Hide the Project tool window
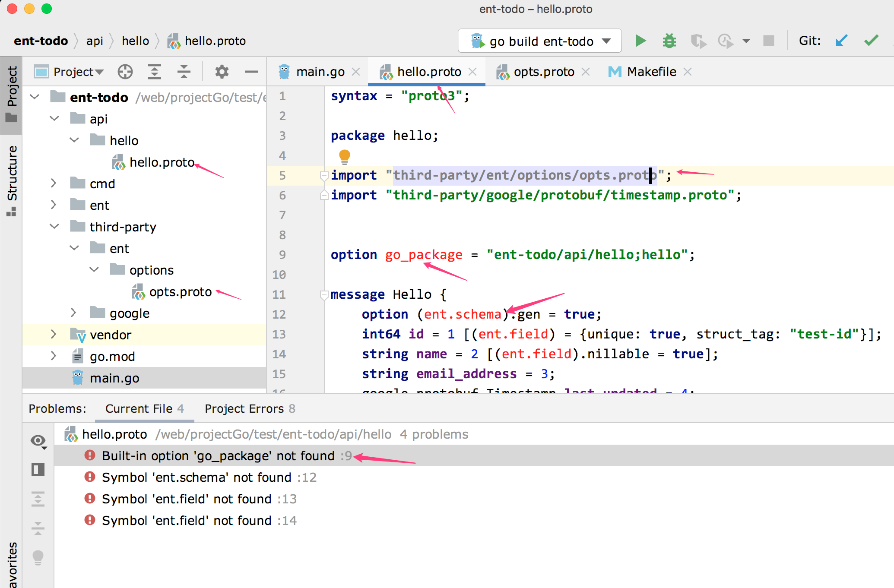Image resolution: width=894 pixels, height=588 pixels. coord(251,72)
